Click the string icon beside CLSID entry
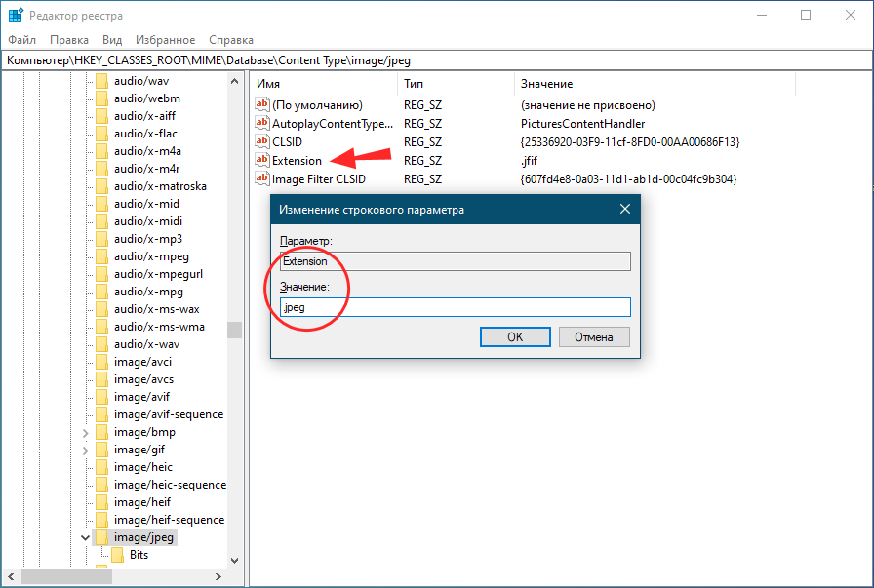 click(261, 141)
